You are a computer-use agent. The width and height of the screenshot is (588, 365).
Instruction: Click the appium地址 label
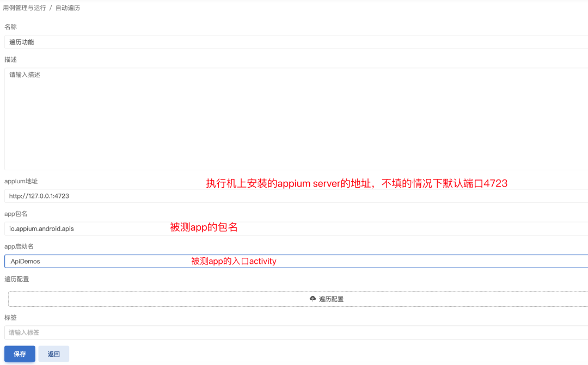[21, 181]
